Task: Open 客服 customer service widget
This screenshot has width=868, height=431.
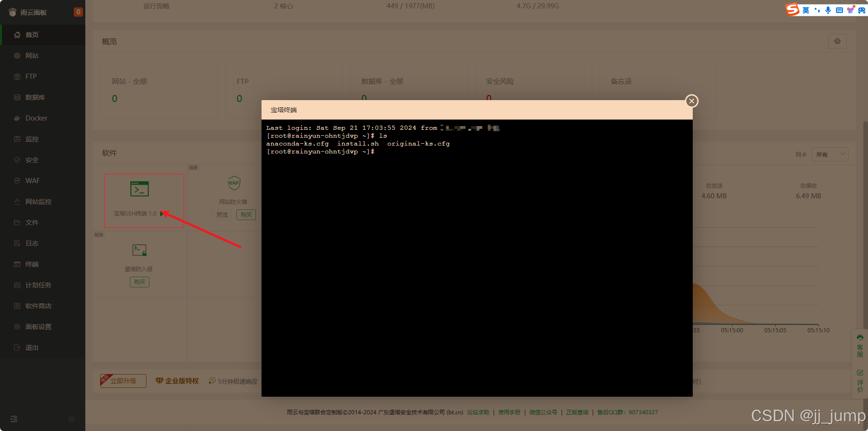Action: (x=860, y=346)
